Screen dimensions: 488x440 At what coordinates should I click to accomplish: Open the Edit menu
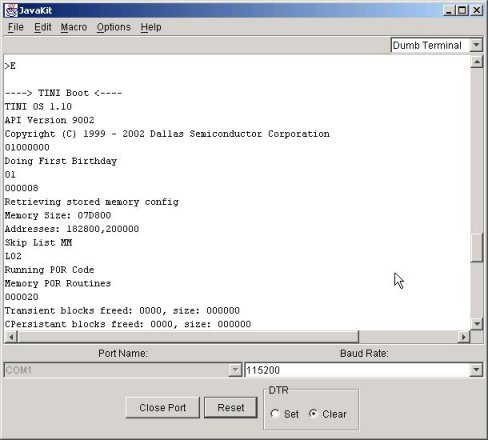pyautogui.click(x=43, y=27)
